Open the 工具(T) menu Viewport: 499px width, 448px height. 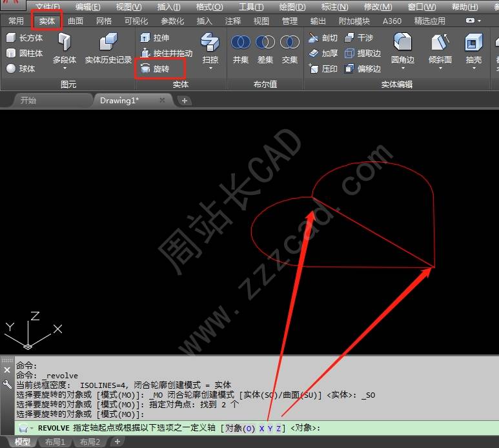[x=251, y=6]
